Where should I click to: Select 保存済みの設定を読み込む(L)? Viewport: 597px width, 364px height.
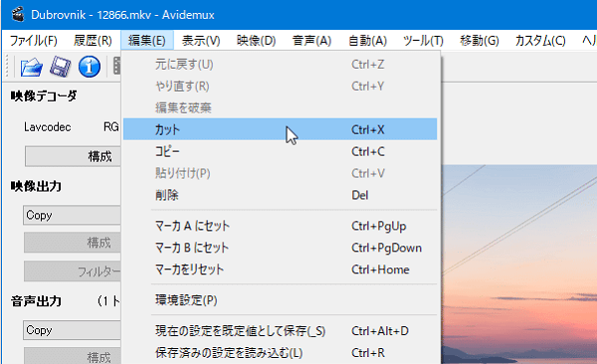280,353
